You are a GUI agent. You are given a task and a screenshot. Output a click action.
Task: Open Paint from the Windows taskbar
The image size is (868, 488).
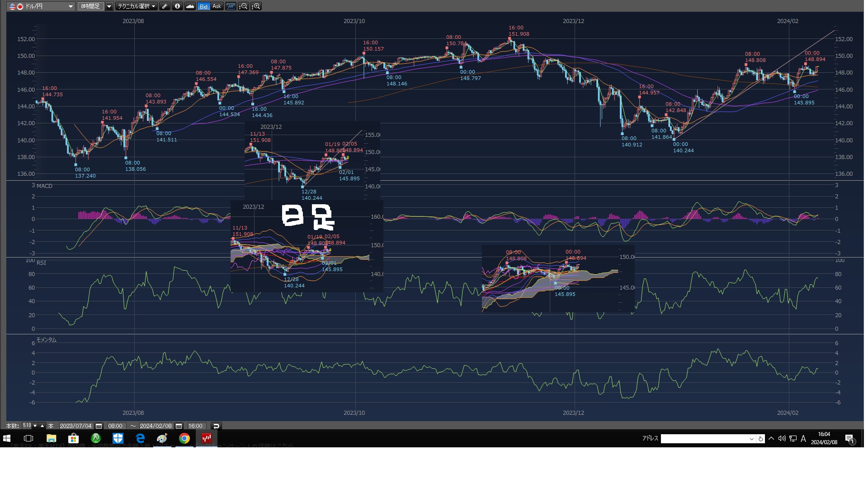pos(162,438)
